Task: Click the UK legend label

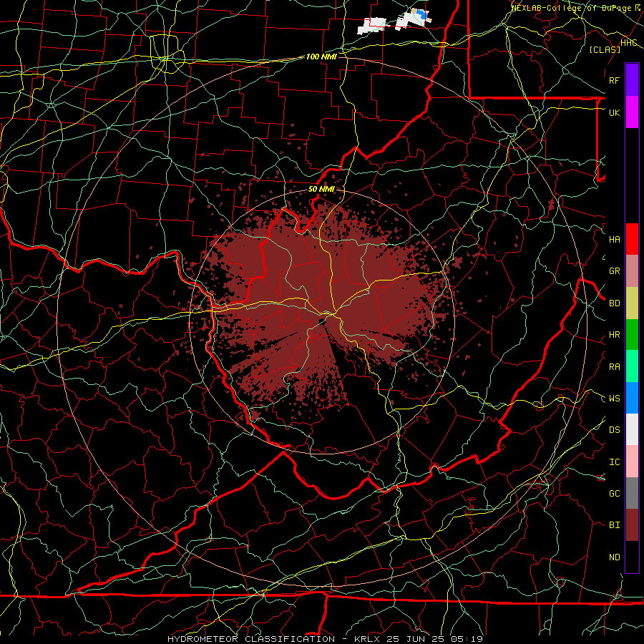Action: click(x=614, y=112)
